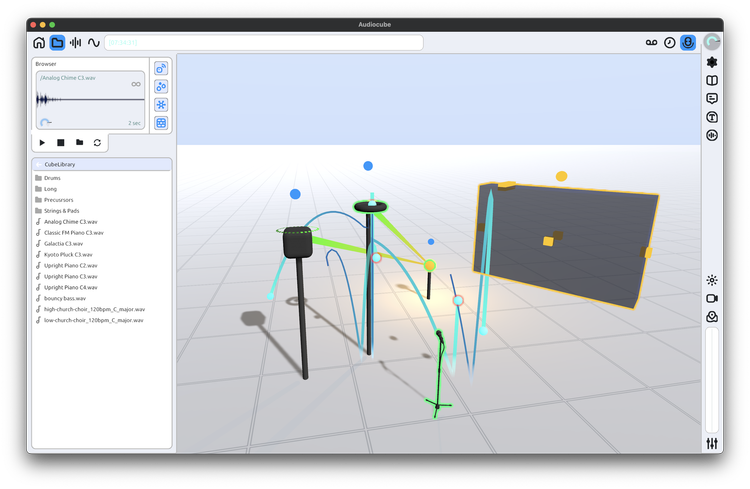The width and height of the screenshot is (750, 489).
Task: Click the tape loop icon in top bar
Action: [x=651, y=43]
